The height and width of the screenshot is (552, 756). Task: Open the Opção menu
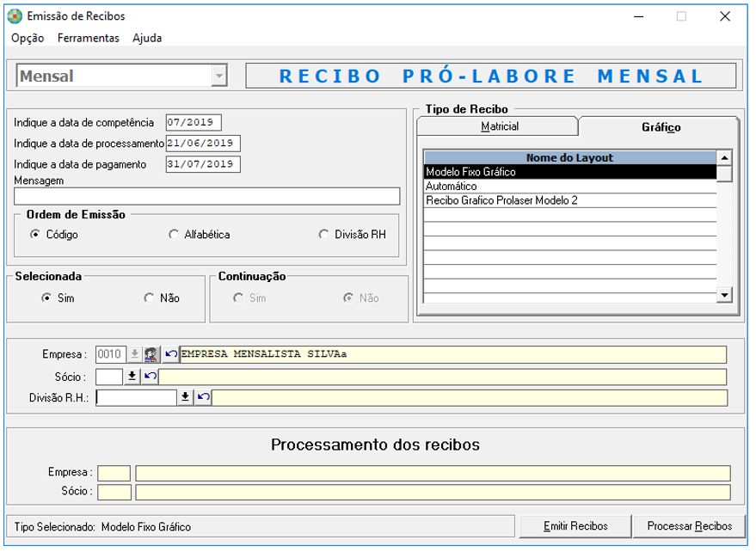click(28, 38)
